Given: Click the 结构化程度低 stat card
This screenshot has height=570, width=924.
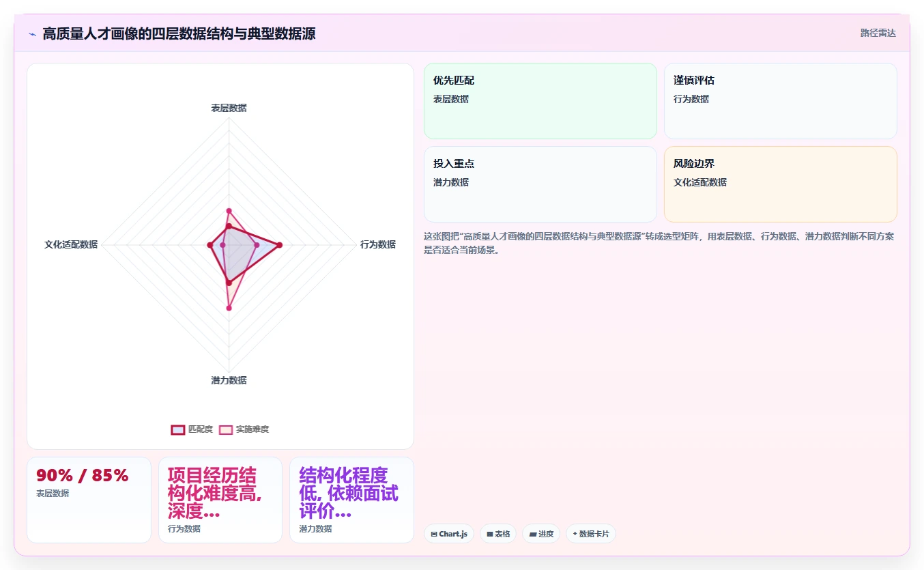Looking at the screenshot, I should click(351, 500).
